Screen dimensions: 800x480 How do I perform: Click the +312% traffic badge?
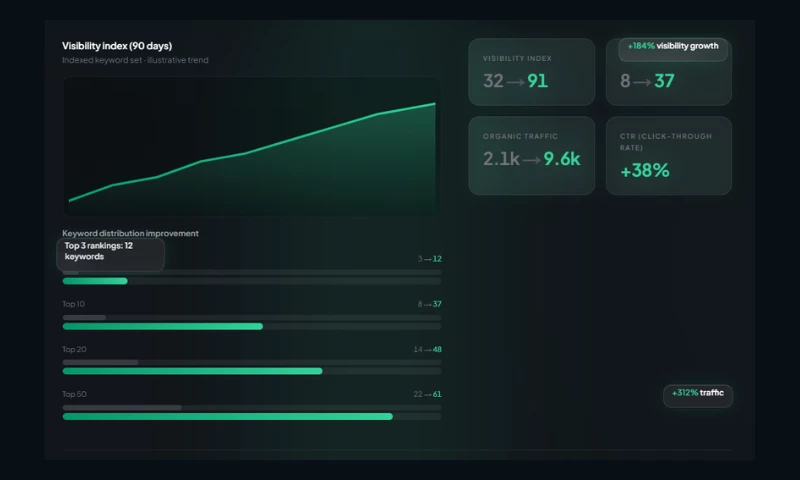[698, 396]
